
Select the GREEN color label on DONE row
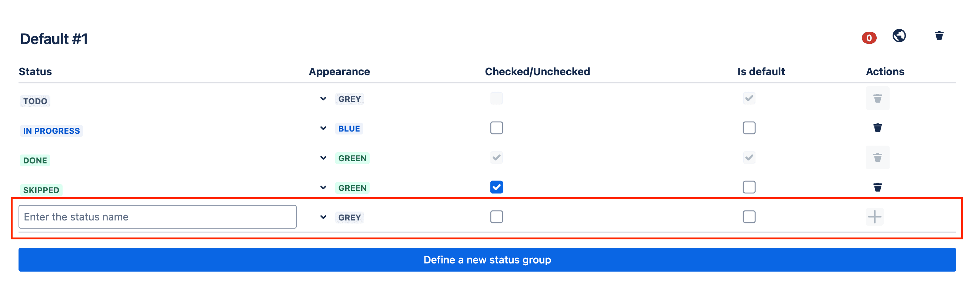(352, 157)
